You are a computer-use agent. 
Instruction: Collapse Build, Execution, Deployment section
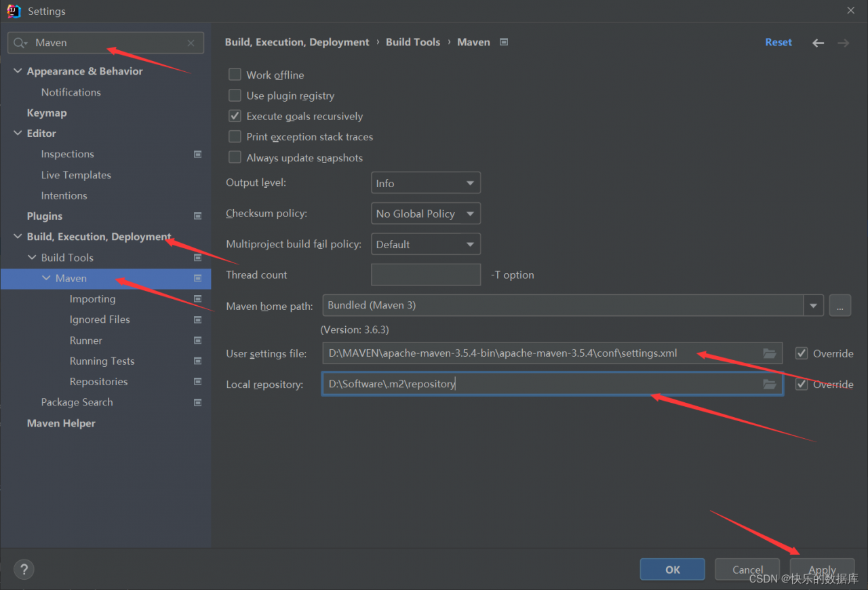(18, 237)
